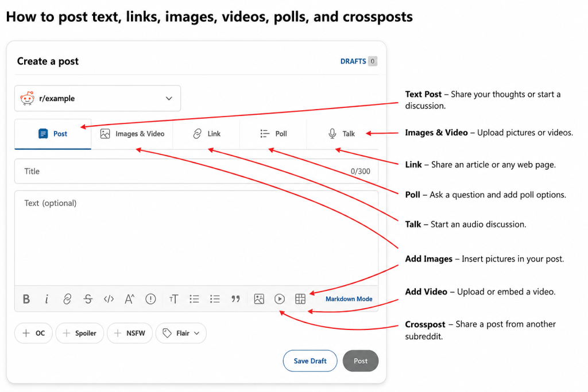Switch to the Talk tab

[342, 134]
